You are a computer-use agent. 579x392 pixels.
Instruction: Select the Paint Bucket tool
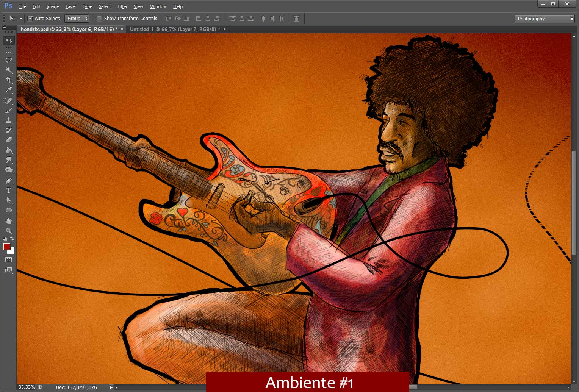(9, 150)
